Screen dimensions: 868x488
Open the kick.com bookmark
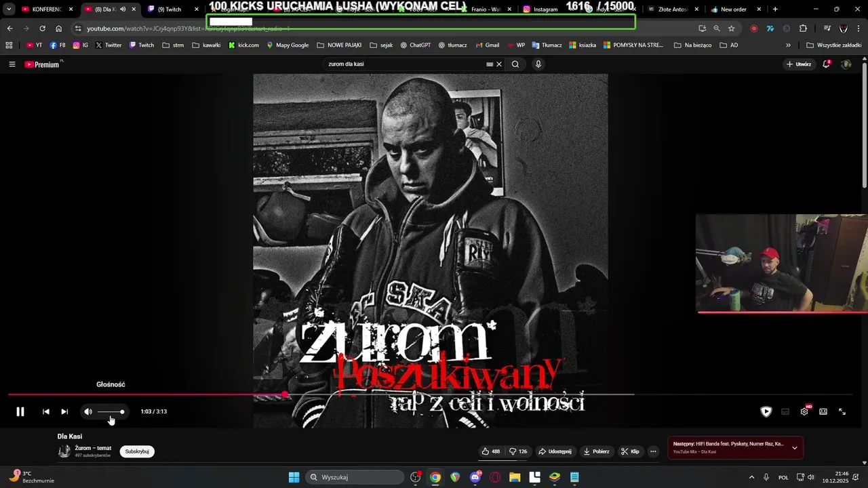pos(243,45)
